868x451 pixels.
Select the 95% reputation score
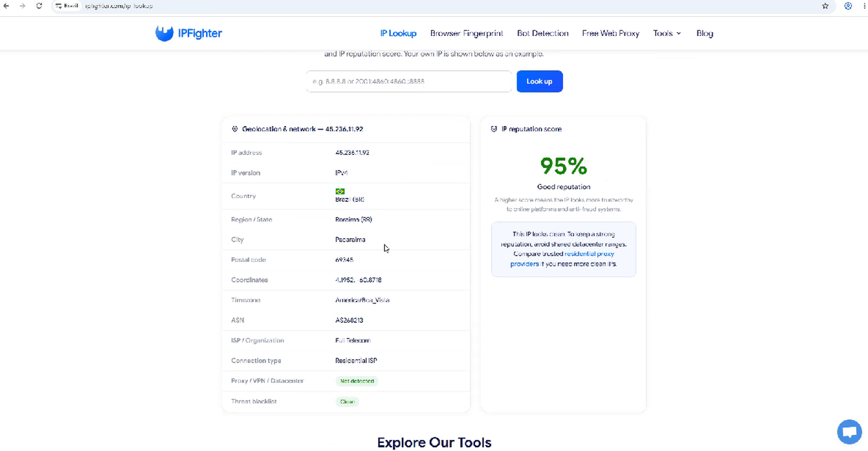pos(564,166)
